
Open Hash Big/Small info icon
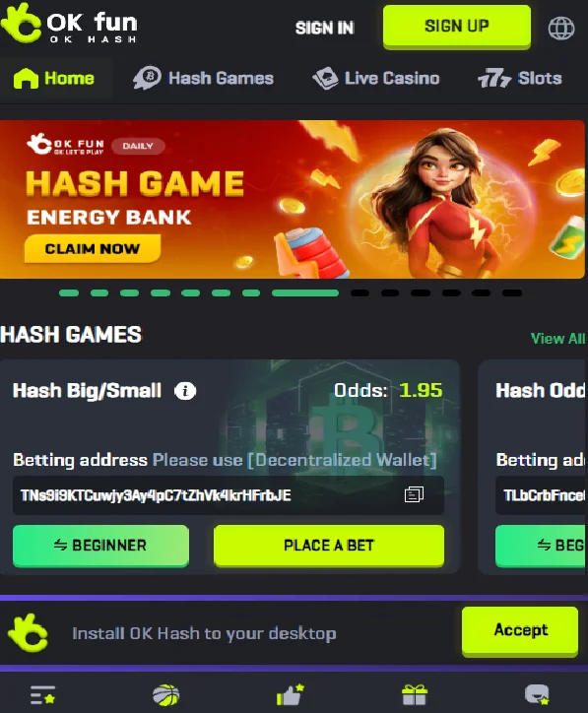[185, 391]
